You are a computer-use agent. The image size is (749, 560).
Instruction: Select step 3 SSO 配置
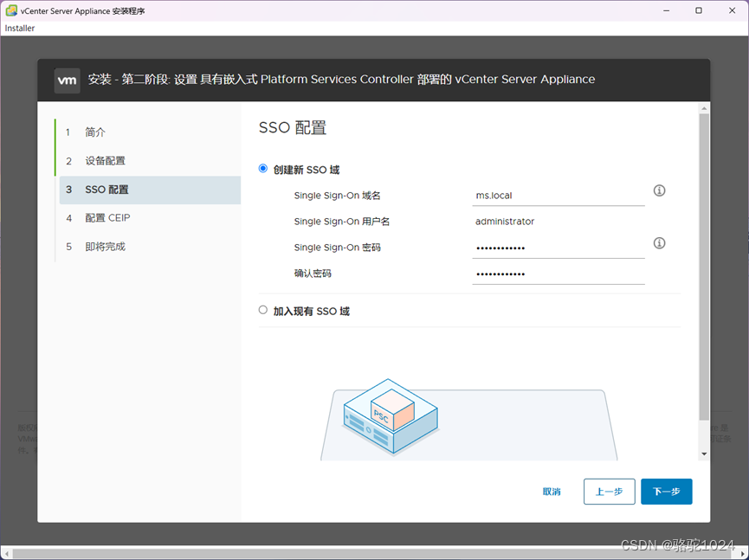[150, 190]
